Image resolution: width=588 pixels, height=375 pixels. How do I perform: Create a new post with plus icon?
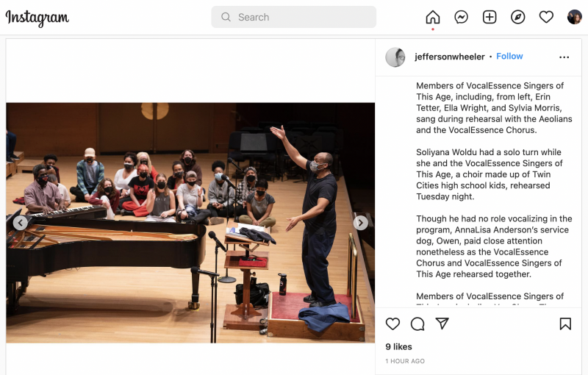click(x=490, y=17)
